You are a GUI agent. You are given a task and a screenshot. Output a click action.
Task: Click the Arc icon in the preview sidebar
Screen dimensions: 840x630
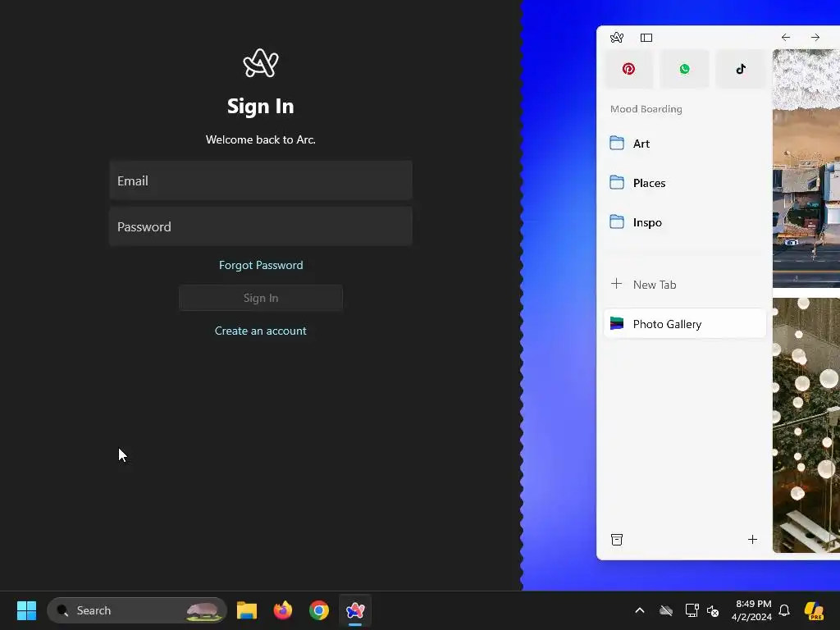[617, 38]
